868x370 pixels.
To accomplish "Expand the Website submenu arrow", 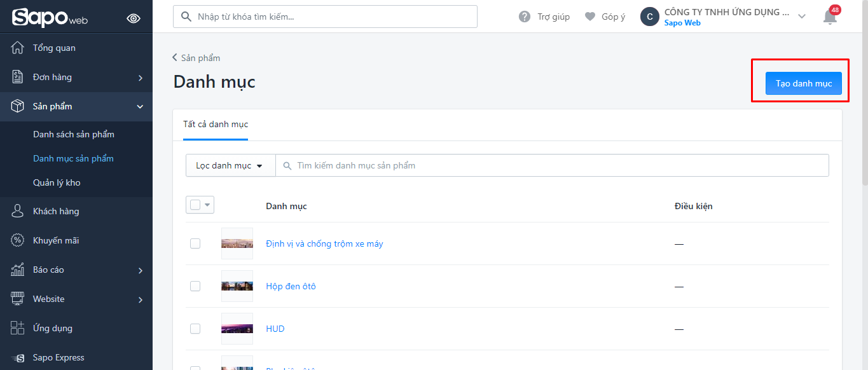I will [x=141, y=299].
